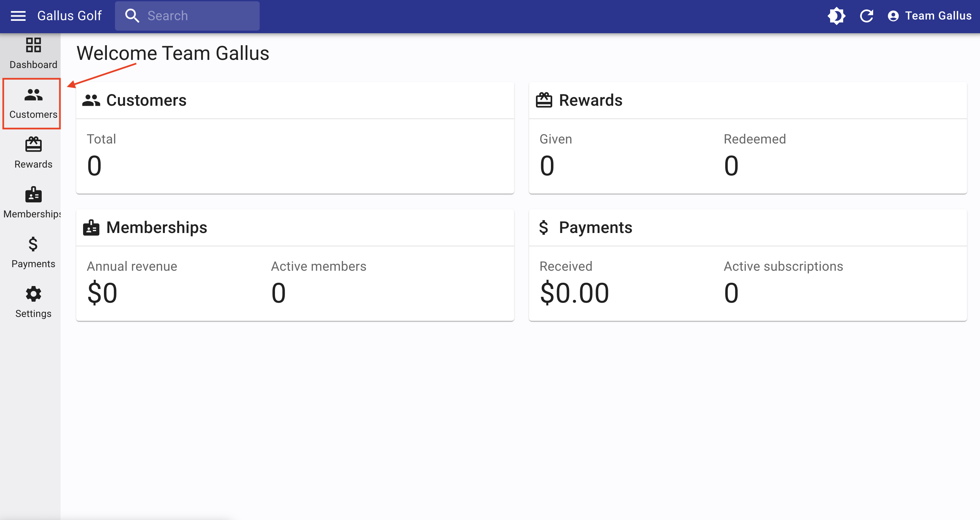980x520 pixels.
Task: Click the refresh icon
Action: (867, 16)
